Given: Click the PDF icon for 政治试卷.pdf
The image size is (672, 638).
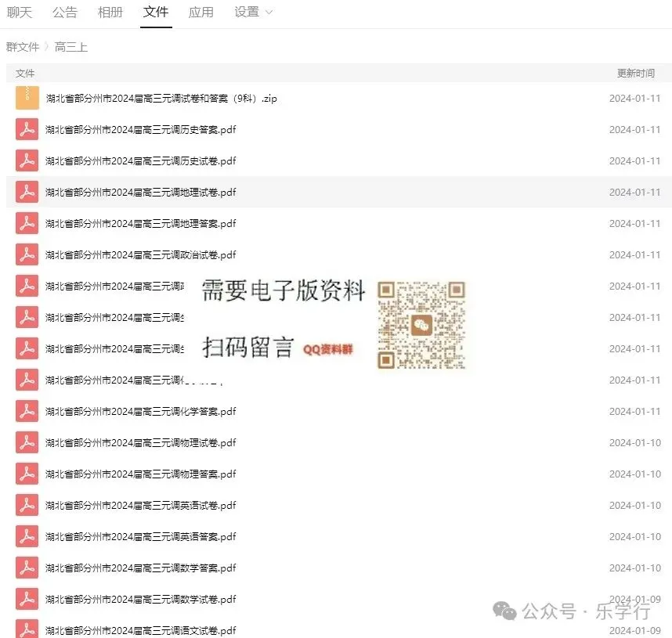Looking at the screenshot, I should 27,254.
